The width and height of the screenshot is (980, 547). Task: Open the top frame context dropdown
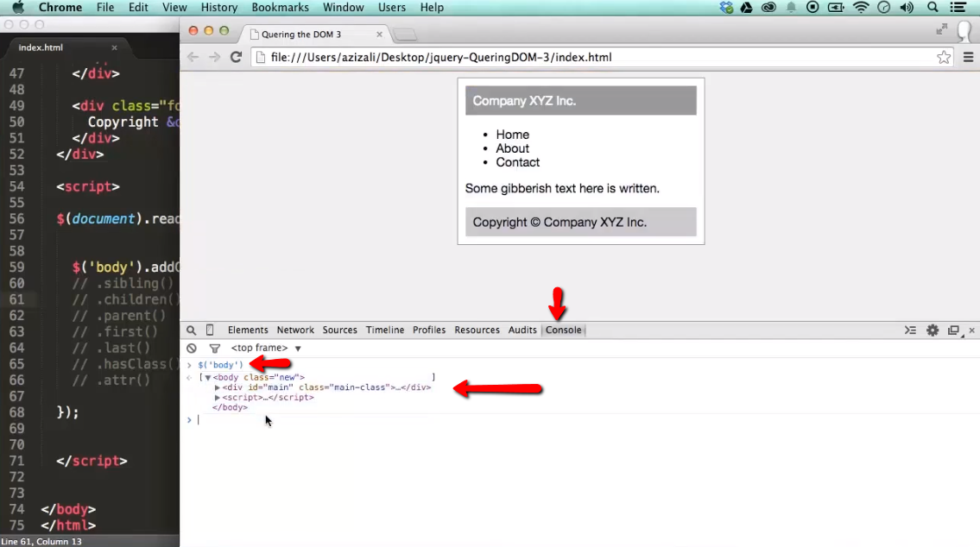(x=266, y=348)
